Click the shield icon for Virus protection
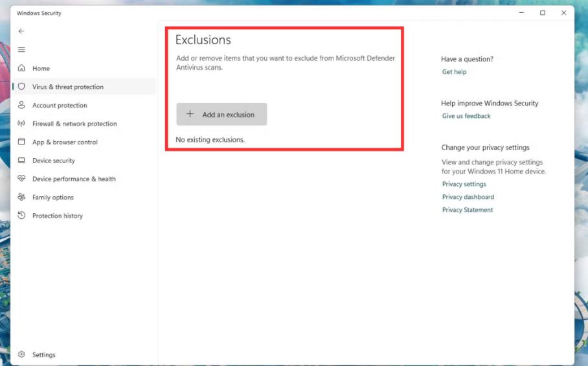This screenshot has width=588, height=366. click(x=21, y=87)
